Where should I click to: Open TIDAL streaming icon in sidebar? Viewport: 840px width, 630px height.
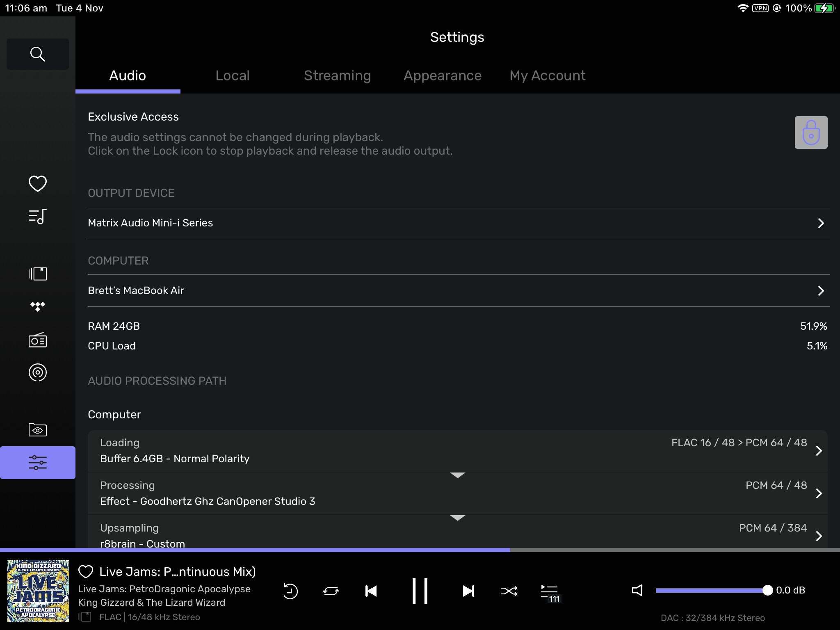click(x=37, y=306)
